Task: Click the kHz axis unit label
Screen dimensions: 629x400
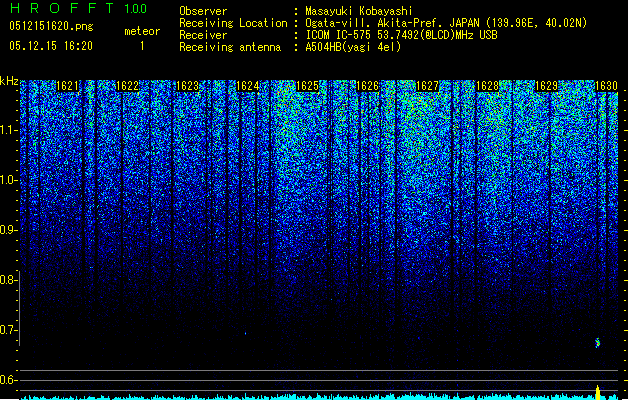Action: 9,81
